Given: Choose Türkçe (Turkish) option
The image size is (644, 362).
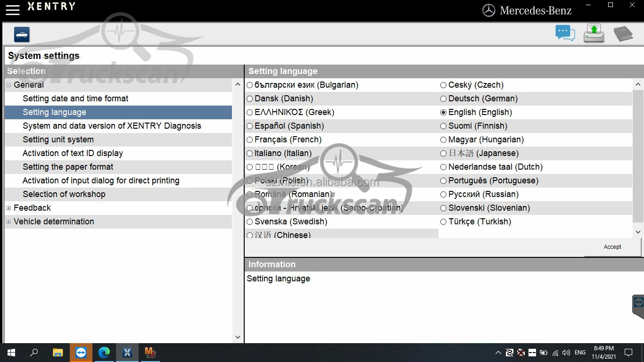Looking at the screenshot, I should pos(443,222).
